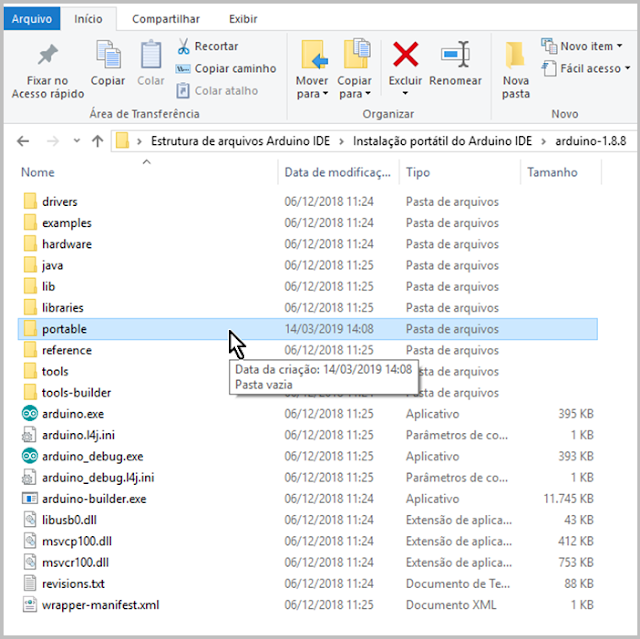640x639 pixels.
Task: Open recent locations dropdown chevron
Action: point(76,141)
